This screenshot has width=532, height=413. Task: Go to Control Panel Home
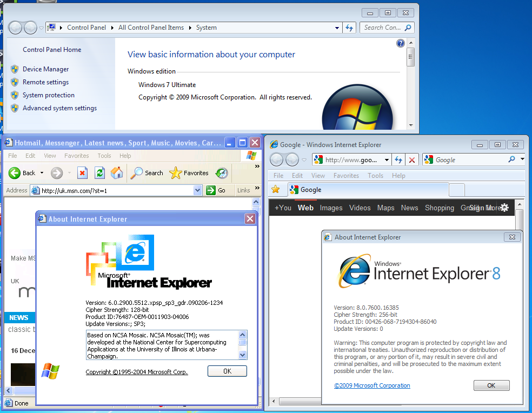click(52, 50)
